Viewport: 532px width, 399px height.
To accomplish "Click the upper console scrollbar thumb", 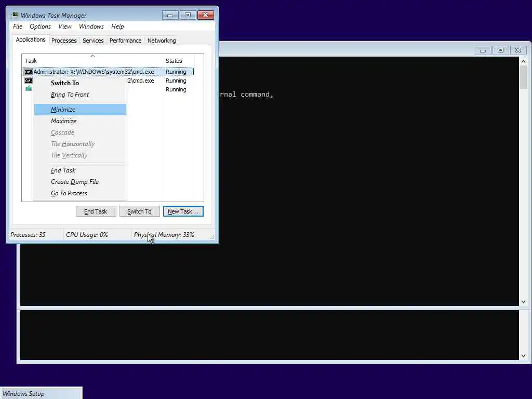I will [x=523, y=77].
